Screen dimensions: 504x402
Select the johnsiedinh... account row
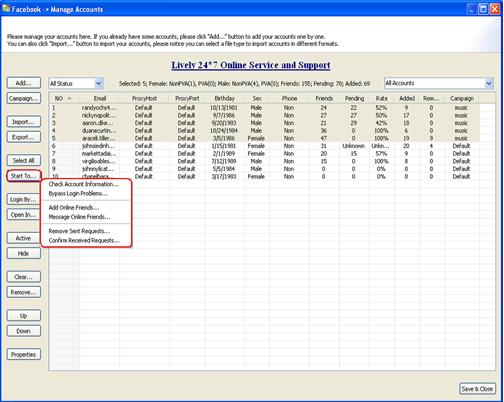(264, 146)
